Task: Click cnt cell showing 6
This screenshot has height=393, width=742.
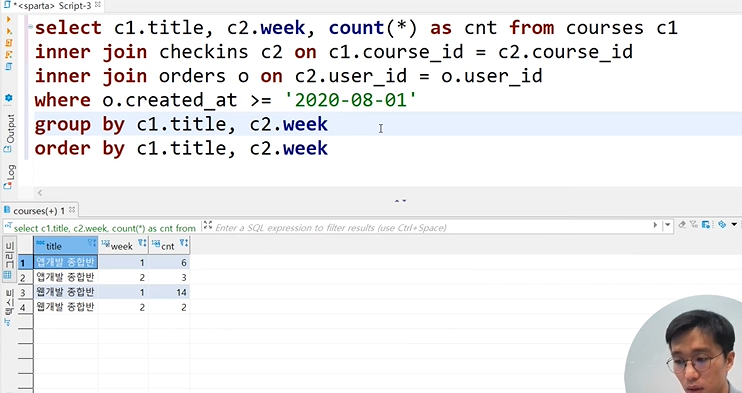Action: [x=169, y=262]
